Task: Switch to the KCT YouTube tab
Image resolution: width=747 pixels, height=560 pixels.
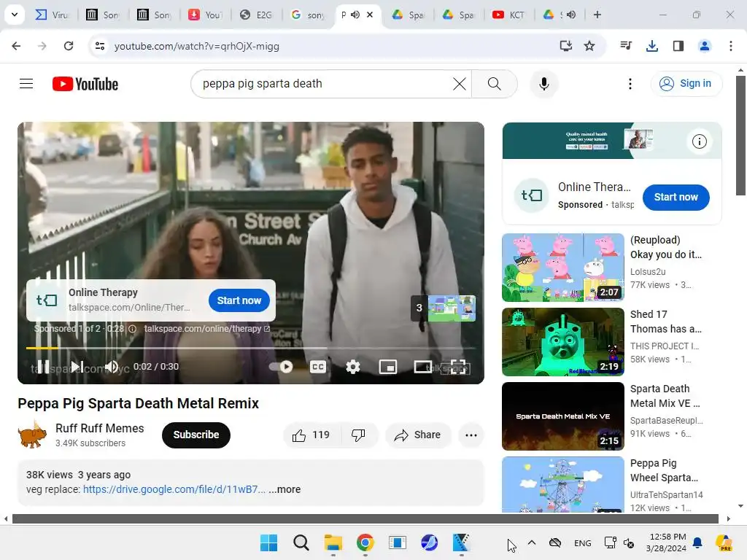Action: pos(508,15)
